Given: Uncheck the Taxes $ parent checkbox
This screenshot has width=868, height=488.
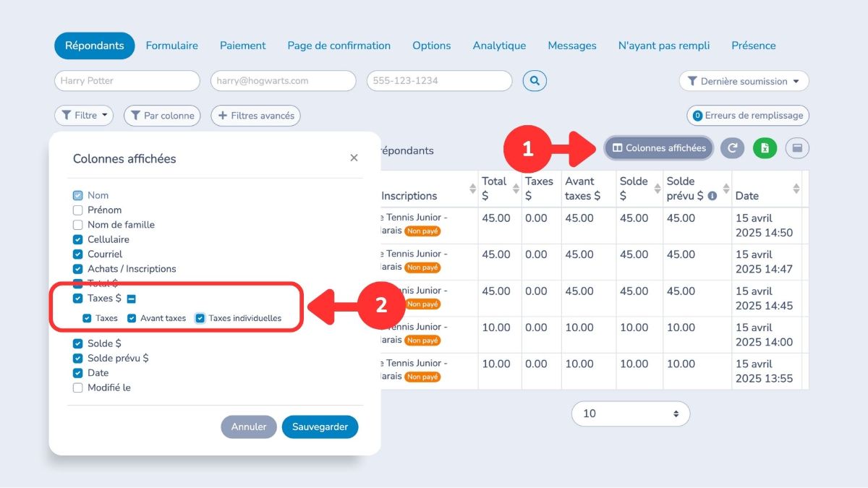Looking at the screenshot, I should (x=77, y=298).
